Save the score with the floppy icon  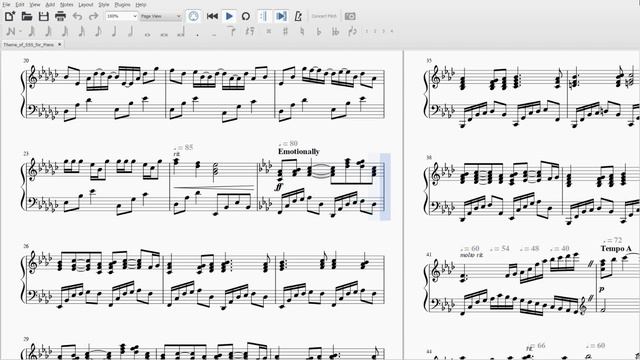[43, 16]
